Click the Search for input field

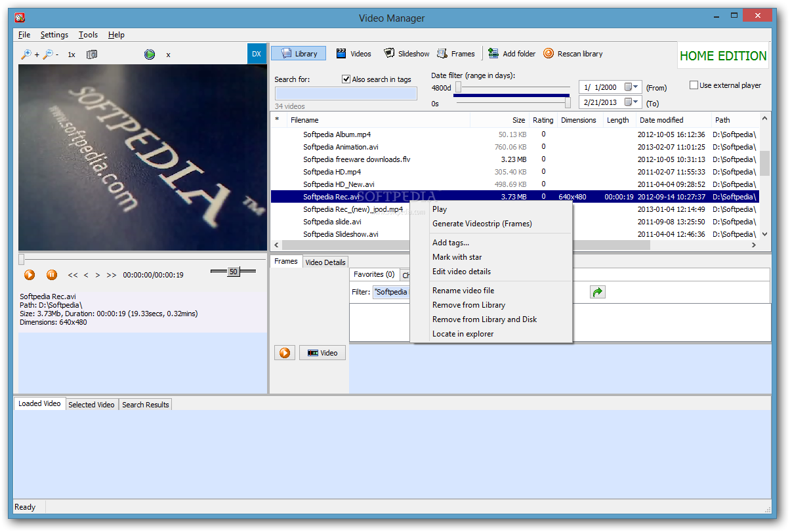[x=346, y=94]
